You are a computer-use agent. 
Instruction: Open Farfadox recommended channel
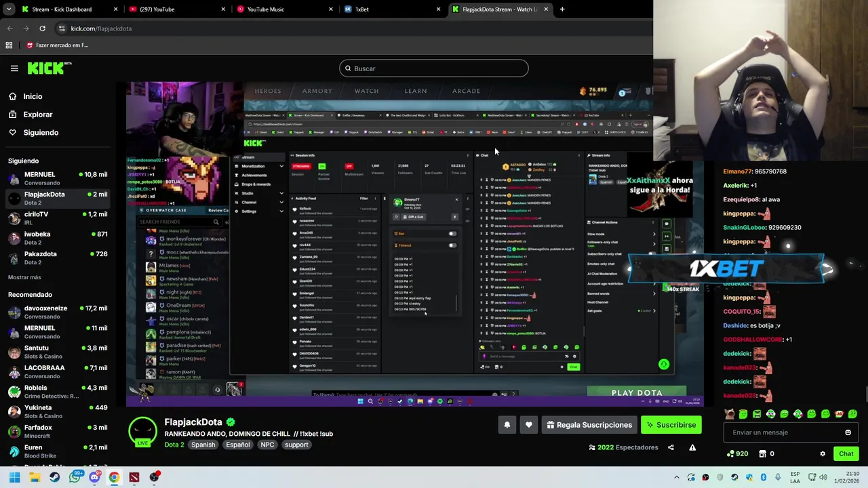(x=58, y=431)
